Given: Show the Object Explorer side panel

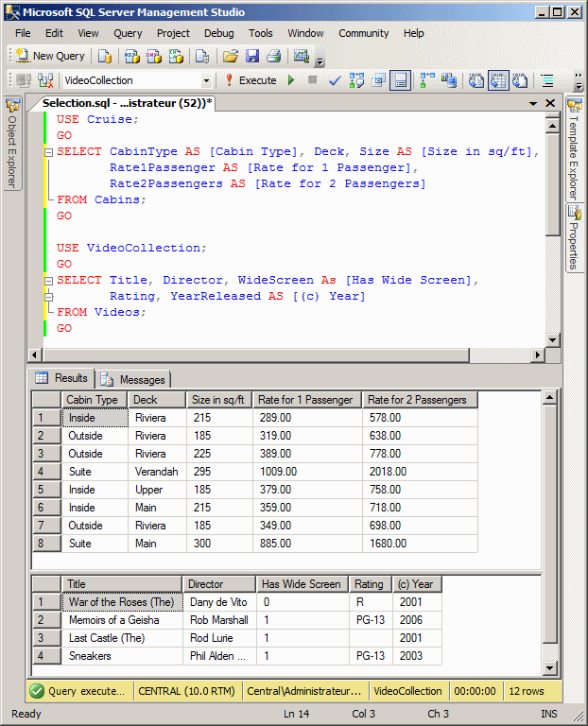Looking at the screenshot, I should [12, 143].
